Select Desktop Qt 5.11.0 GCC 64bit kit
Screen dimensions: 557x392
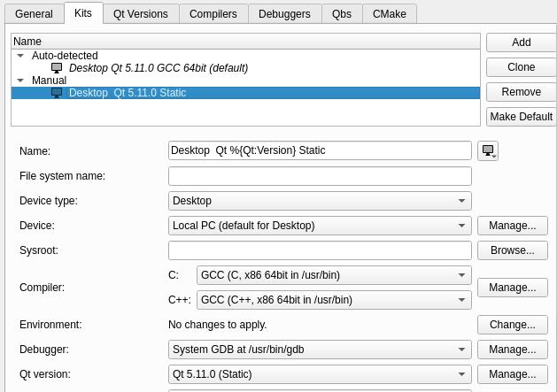158,68
